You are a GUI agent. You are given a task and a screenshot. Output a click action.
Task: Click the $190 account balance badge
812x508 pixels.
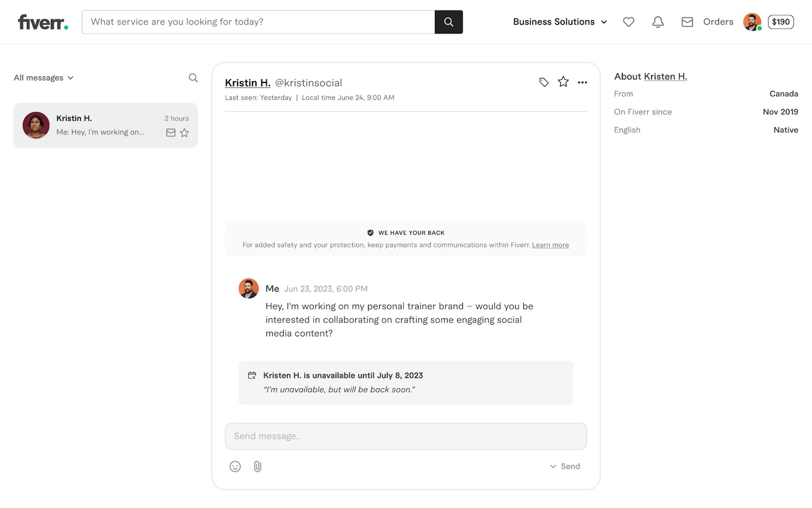781,22
